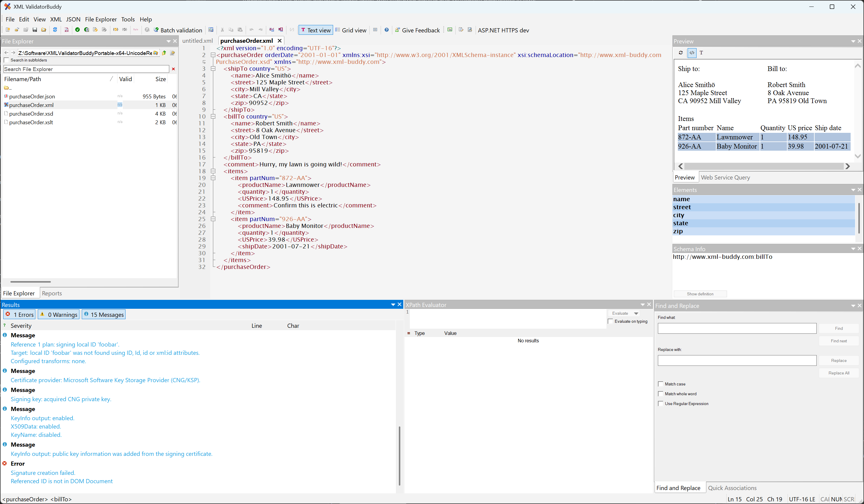Click the Results vertical scrollbar

click(x=399, y=456)
